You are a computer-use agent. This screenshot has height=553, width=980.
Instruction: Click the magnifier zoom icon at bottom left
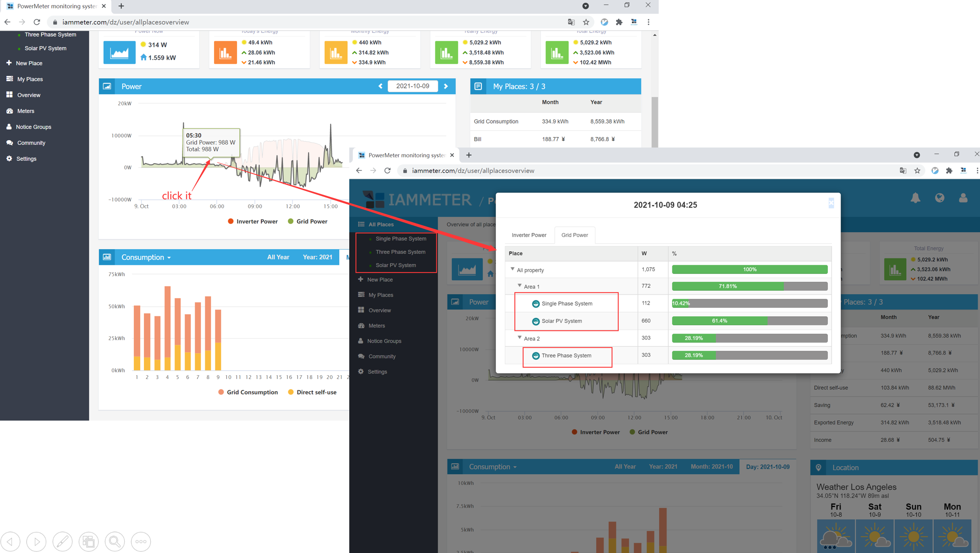115,542
